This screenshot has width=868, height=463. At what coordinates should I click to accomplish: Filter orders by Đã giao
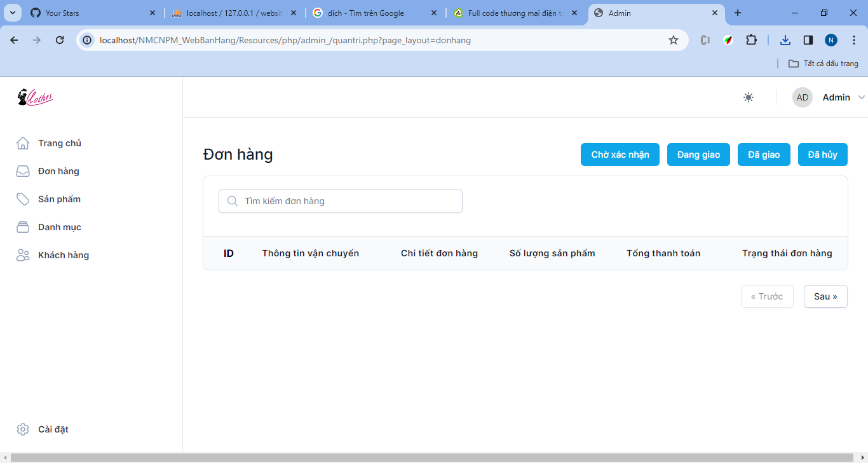764,155
